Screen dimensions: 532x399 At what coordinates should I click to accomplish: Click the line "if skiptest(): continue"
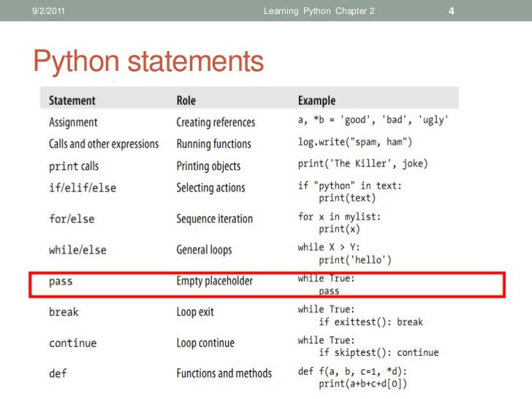pyautogui.click(x=379, y=352)
